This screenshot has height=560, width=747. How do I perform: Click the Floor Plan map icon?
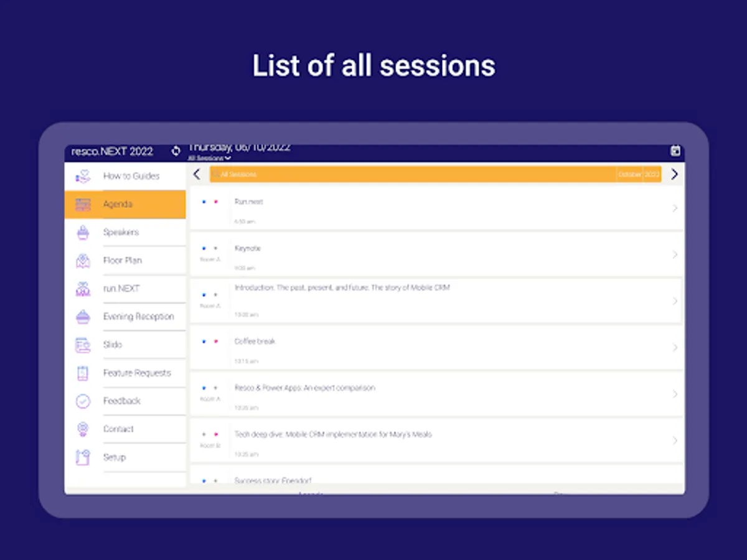[83, 261]
